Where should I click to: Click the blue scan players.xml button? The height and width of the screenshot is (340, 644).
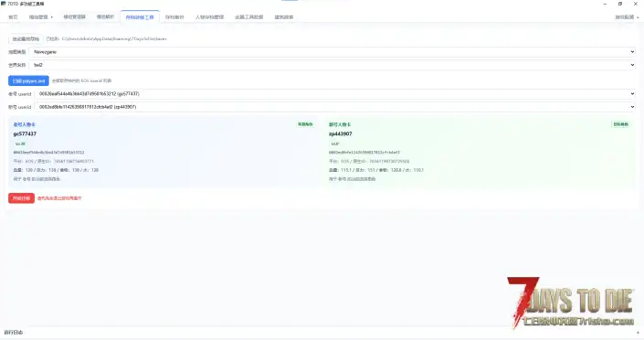(28, 81)
